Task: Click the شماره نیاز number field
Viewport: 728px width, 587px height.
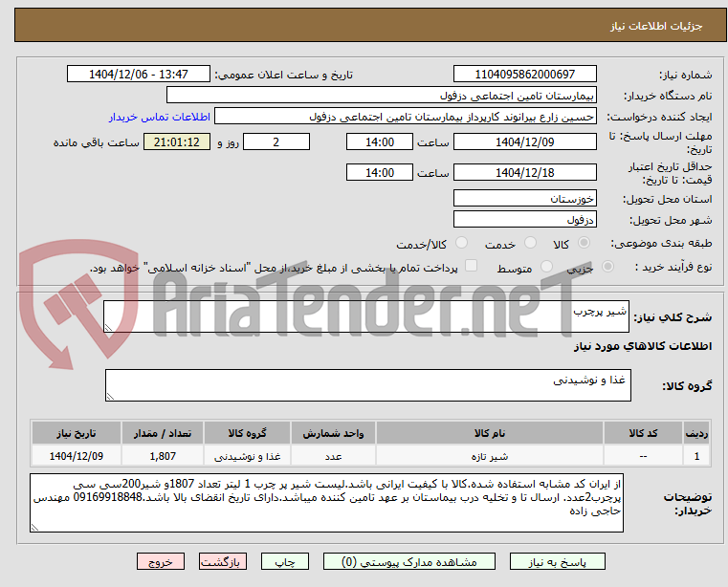Action: pos(524,75)
